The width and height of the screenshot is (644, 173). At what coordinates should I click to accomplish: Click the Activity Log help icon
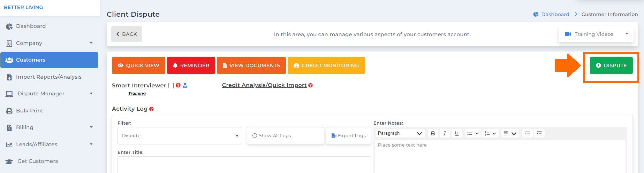tap(151, 109)
